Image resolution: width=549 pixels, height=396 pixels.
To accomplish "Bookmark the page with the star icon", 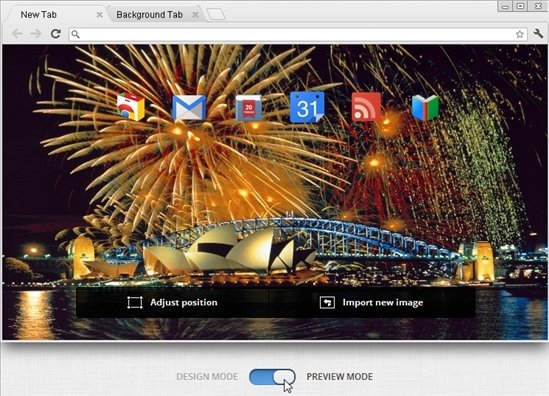I will click(x=520, y=34).
